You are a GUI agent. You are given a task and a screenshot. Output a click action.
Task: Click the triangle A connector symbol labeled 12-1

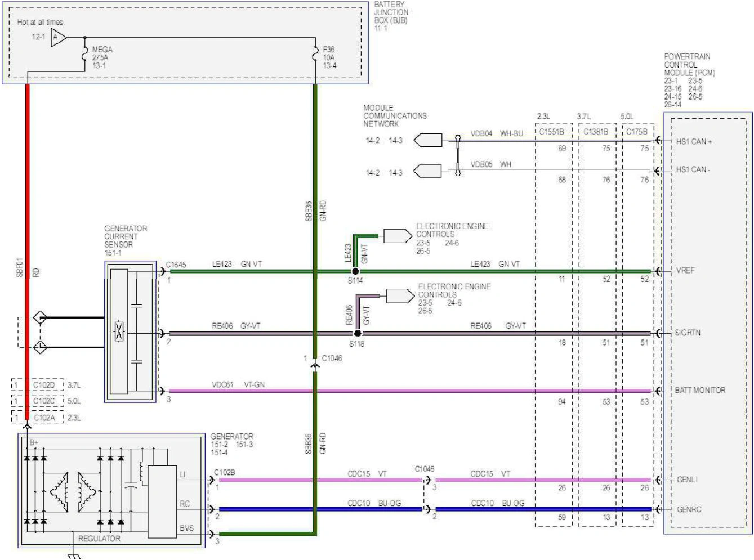pyautogui.click(x=59, y=38)
